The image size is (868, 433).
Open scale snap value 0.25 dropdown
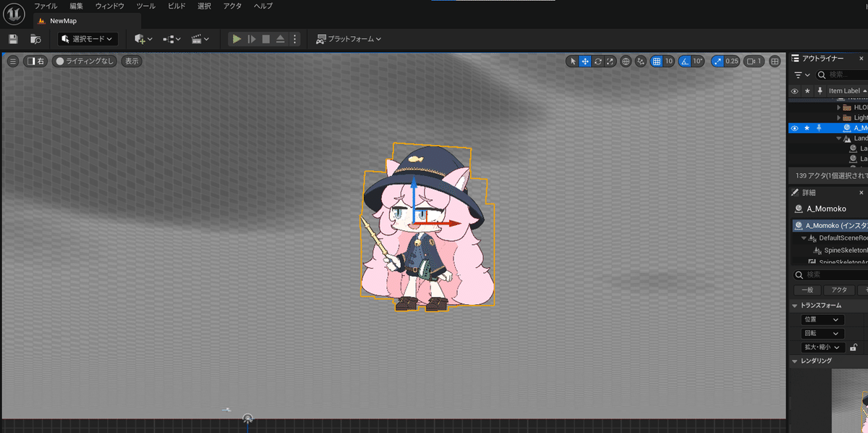point(732,62)
